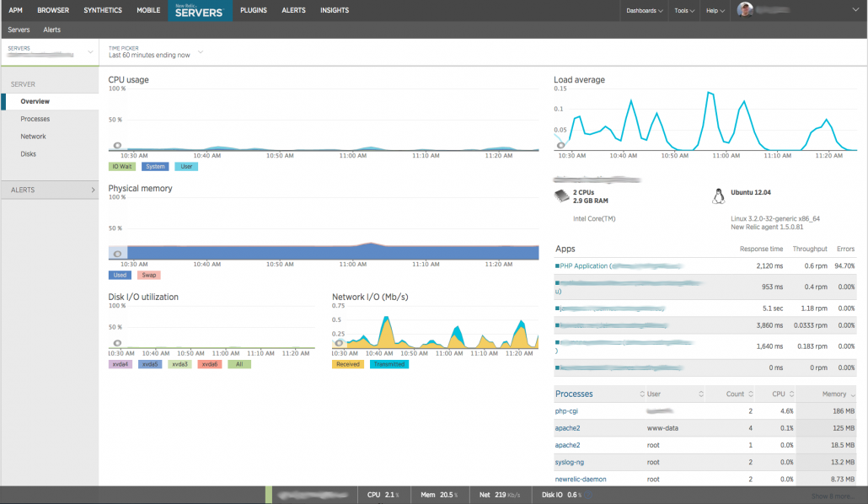Open the Servers sub-navigation tab
This screenshot has height=504, width=868.
(x=19, y=29)
